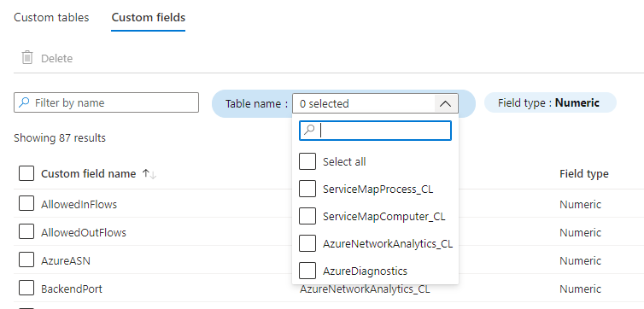Click AzureNetworkAnalytics_CL in the BackendPort row
Screen dimensions: 644x309
tap(365, 289)
